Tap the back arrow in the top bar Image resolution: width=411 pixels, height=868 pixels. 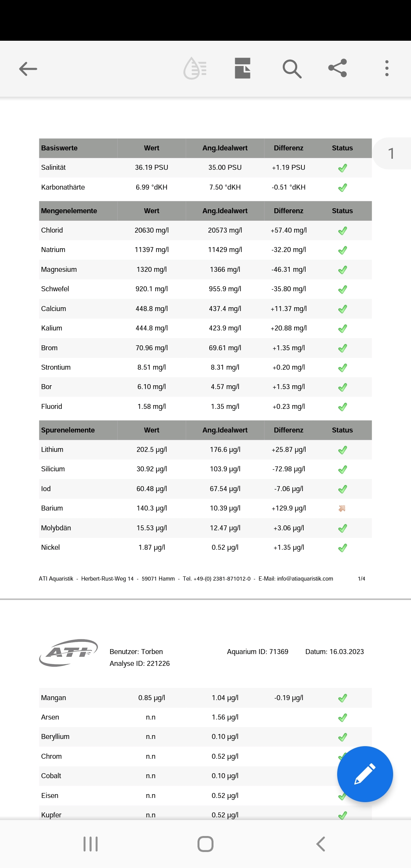click(28, 69)
